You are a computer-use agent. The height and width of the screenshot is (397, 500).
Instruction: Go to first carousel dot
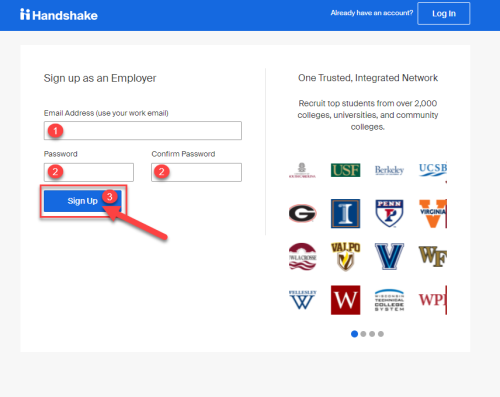pos(354,334)
